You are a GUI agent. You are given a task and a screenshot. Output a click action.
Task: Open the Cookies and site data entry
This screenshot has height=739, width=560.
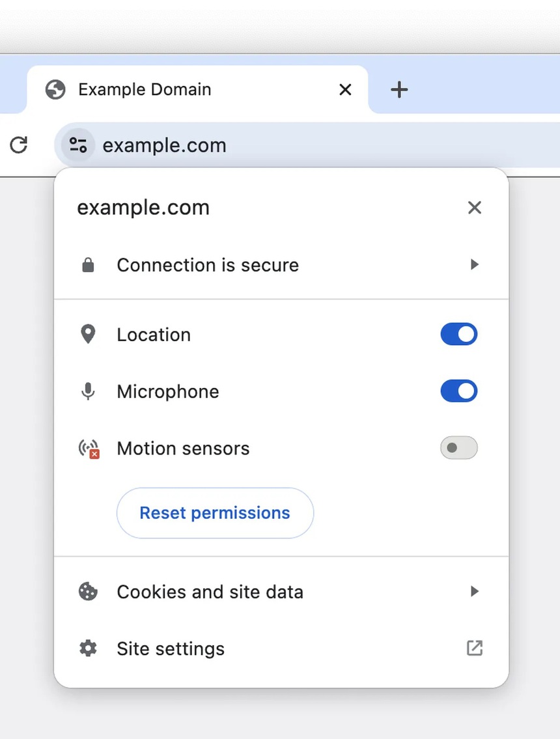(210, 591)
